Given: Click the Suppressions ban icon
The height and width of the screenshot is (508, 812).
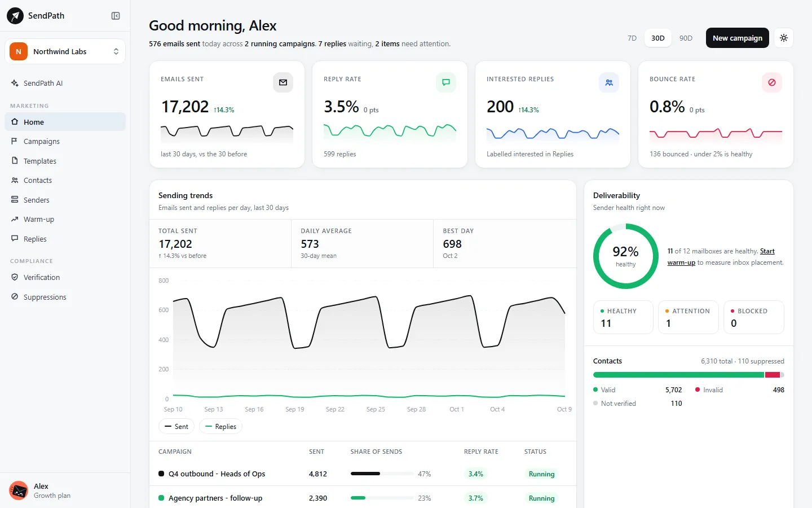Looking at the screenshot, I should (15, 297).
